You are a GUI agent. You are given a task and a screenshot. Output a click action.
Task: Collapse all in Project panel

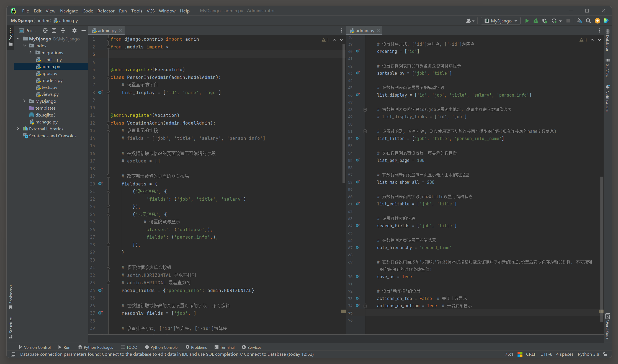click(x=63, y=30)
